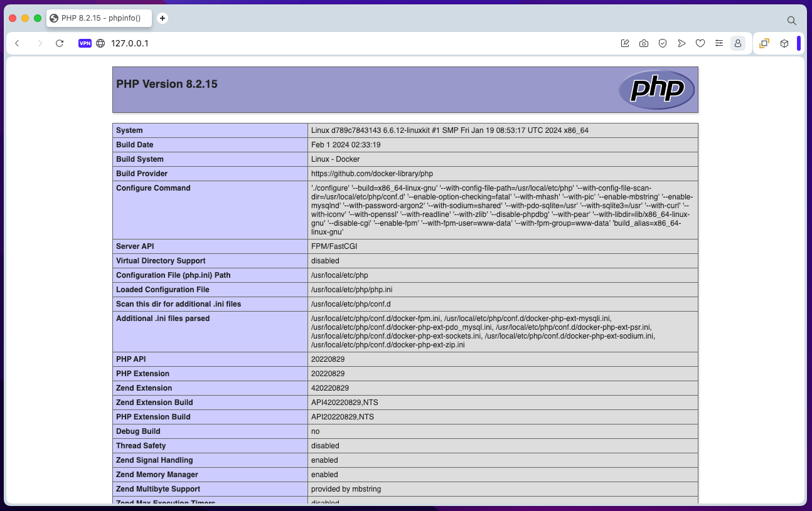Open the privacy protection shield icon
This screenshot has height=511, width=812.
663,43
